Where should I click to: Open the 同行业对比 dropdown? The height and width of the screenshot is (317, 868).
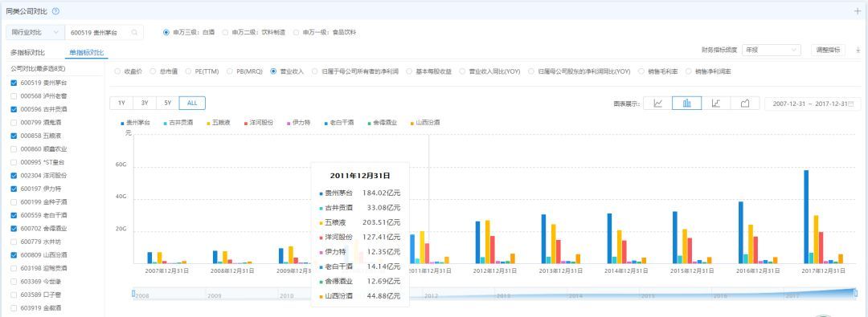pos(35,33)
